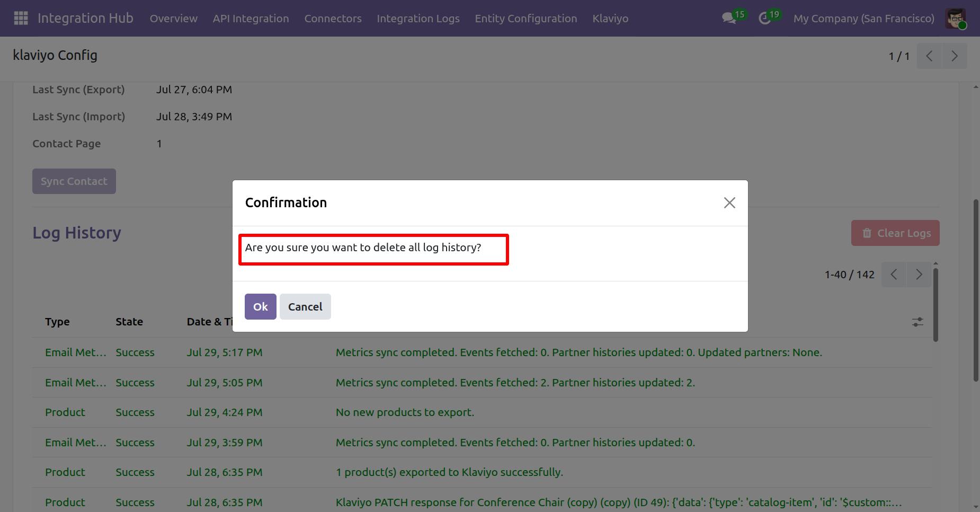
Task: Open the activities clock icon
Action: tap(764, 19)
